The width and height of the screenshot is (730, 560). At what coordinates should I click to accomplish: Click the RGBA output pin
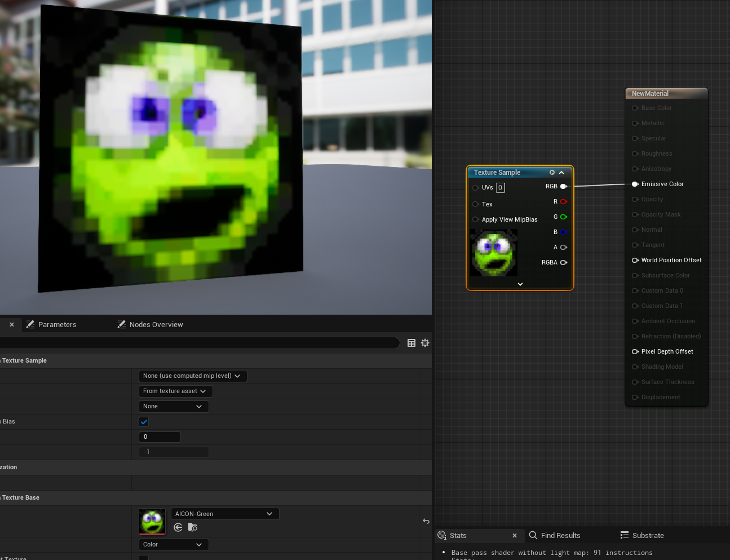pos(563,263)
